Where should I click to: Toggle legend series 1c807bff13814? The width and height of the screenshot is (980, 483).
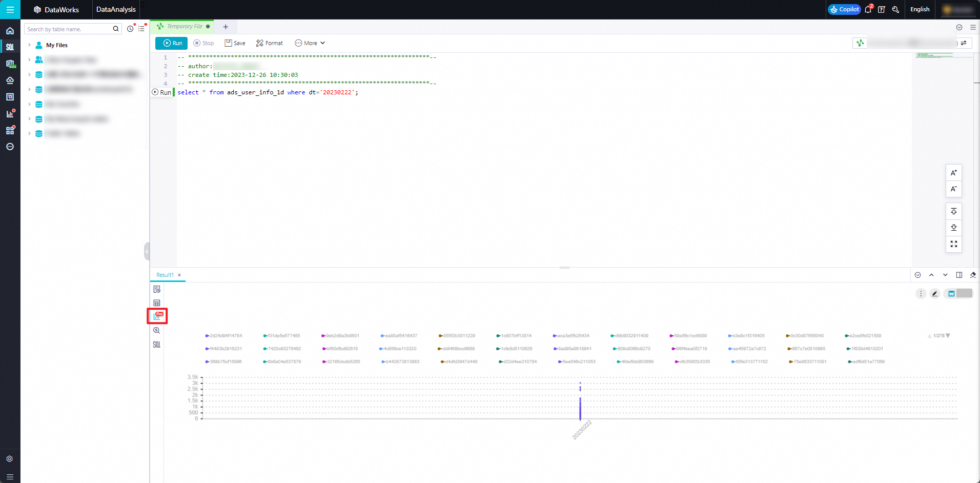pyautogui.click(x=514, y=336)
